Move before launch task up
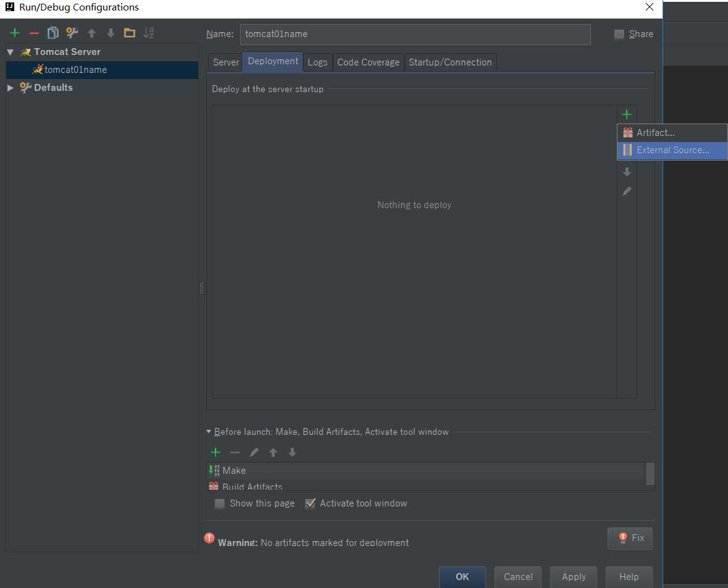728x588 pixels. coord(273,452)
